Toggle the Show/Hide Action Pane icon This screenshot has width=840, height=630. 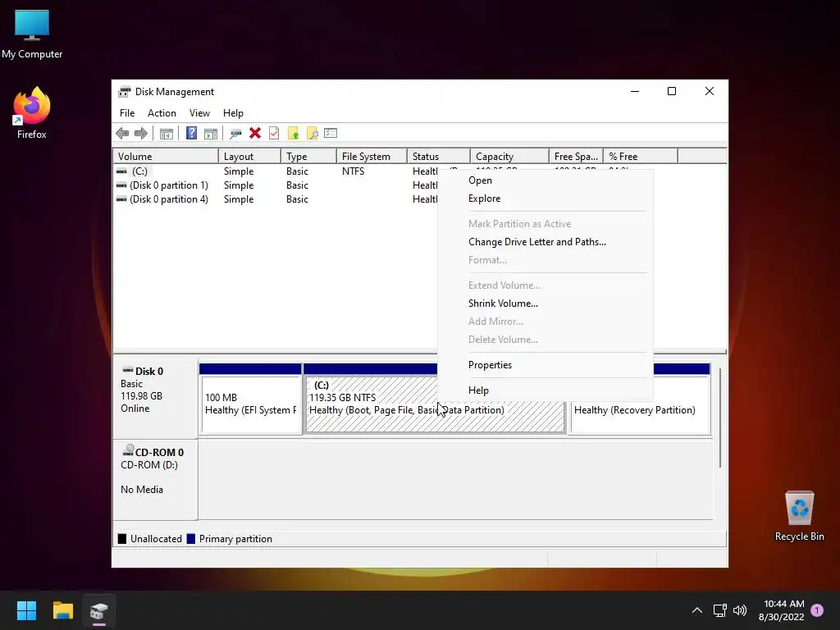[x=211, y=134]
